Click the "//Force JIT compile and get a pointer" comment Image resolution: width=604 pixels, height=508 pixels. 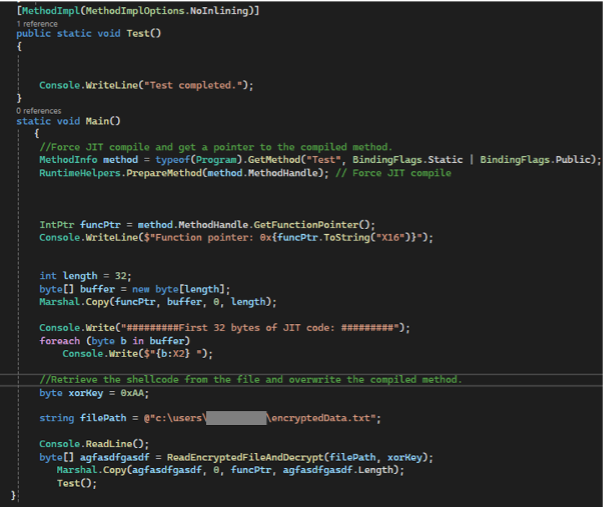(x=216, y=147)
